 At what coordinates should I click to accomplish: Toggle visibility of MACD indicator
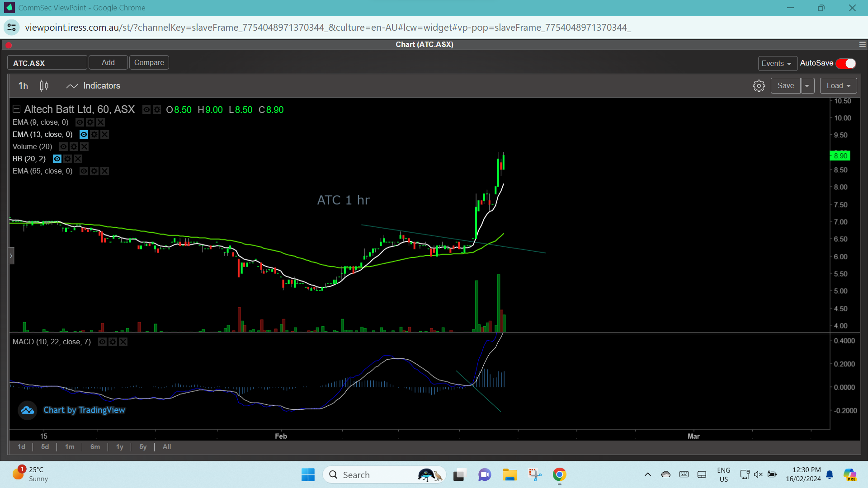[102, 342]
